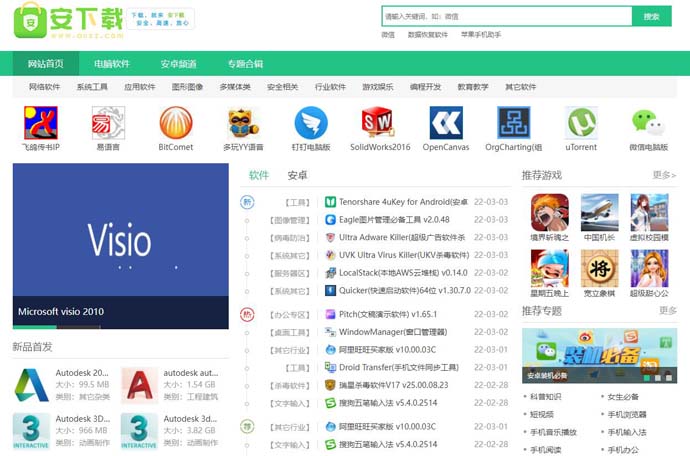This screenshot has height=456, width=690.
Task: Click the autodesk aut... red A icon
Action: pyautogui.click(x=139, y=385)
